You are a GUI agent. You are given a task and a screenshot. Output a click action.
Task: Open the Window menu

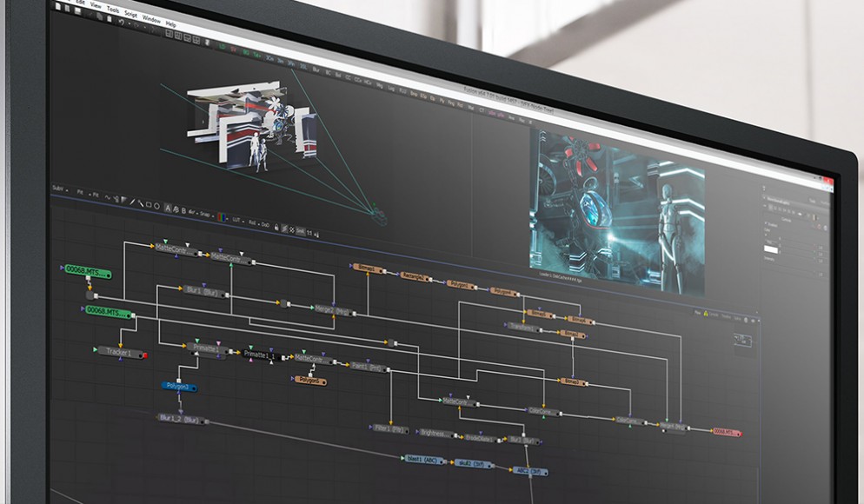[151, 19]
